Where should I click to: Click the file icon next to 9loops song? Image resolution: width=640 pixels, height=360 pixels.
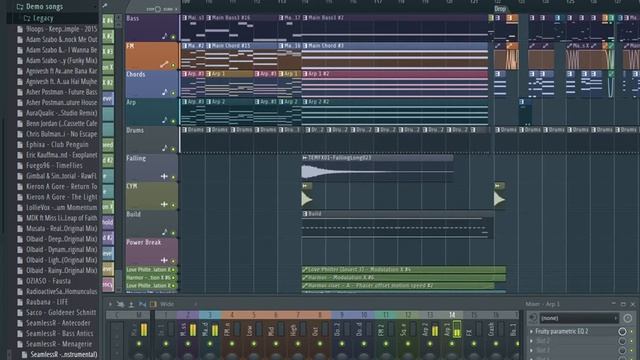(20, 29)
